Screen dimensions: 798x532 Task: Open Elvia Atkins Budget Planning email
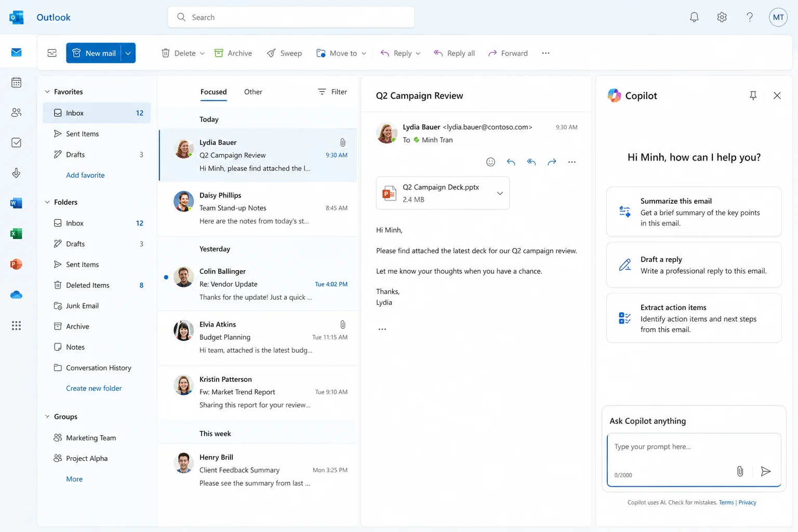[x=258, y=337]
